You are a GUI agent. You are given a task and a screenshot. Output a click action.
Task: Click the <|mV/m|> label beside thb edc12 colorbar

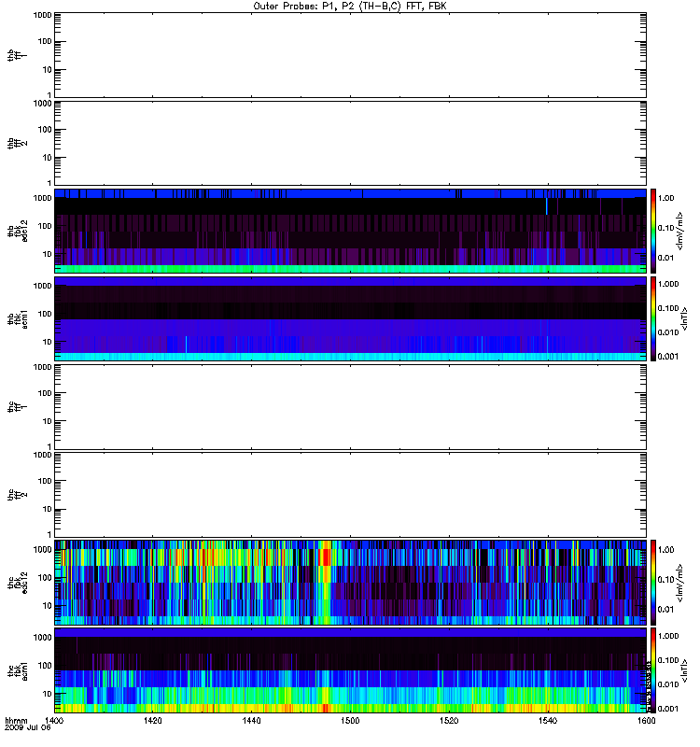(680, 231)
